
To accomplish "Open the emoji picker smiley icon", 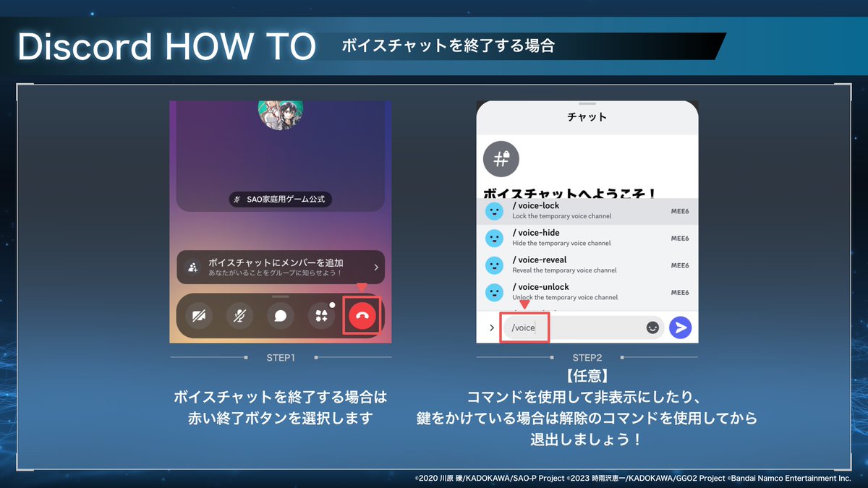I will click(x=652, y=328).
